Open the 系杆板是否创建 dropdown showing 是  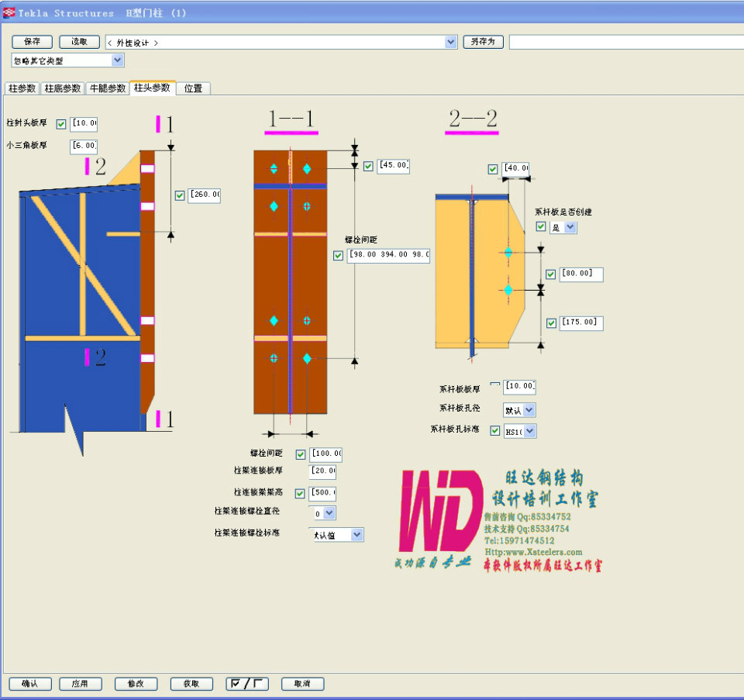(563, 227)
